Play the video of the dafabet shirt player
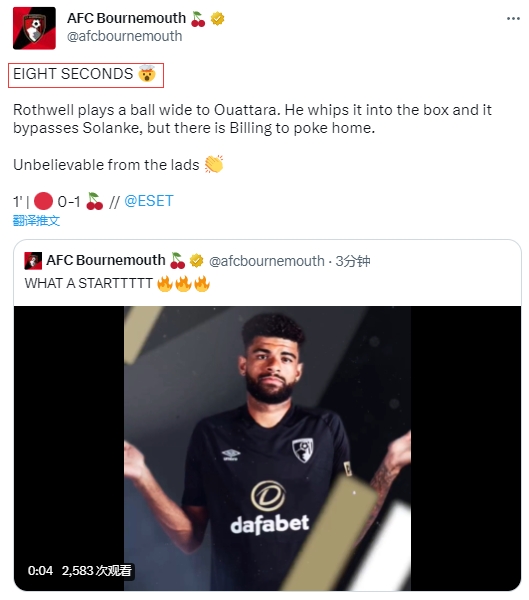 click(267, 448)
